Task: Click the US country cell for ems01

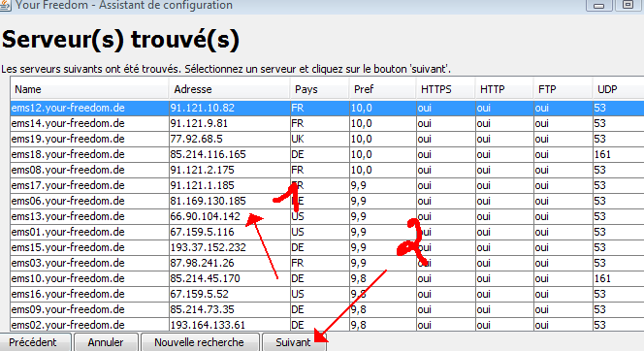Action: click(x=319, y=233)
